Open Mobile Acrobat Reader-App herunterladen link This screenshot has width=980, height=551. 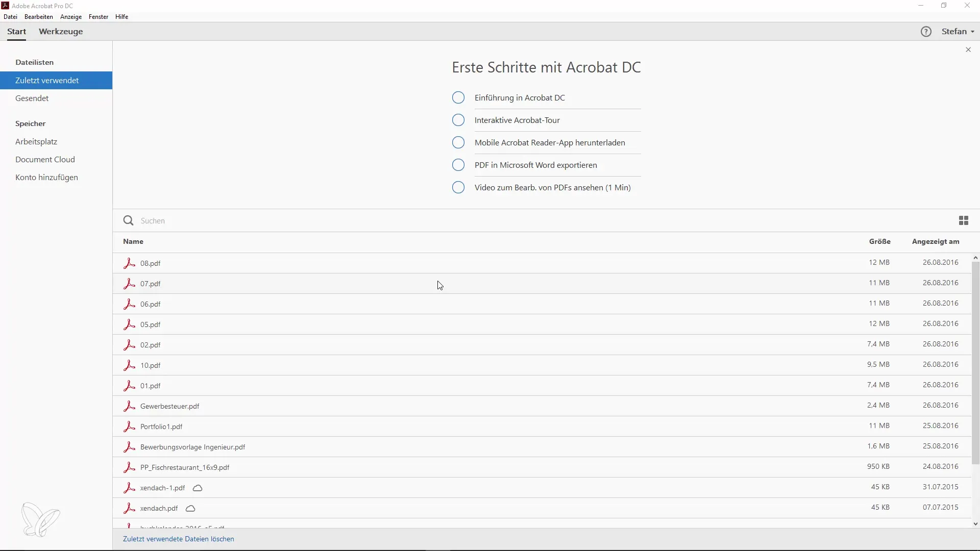(550, 143)
